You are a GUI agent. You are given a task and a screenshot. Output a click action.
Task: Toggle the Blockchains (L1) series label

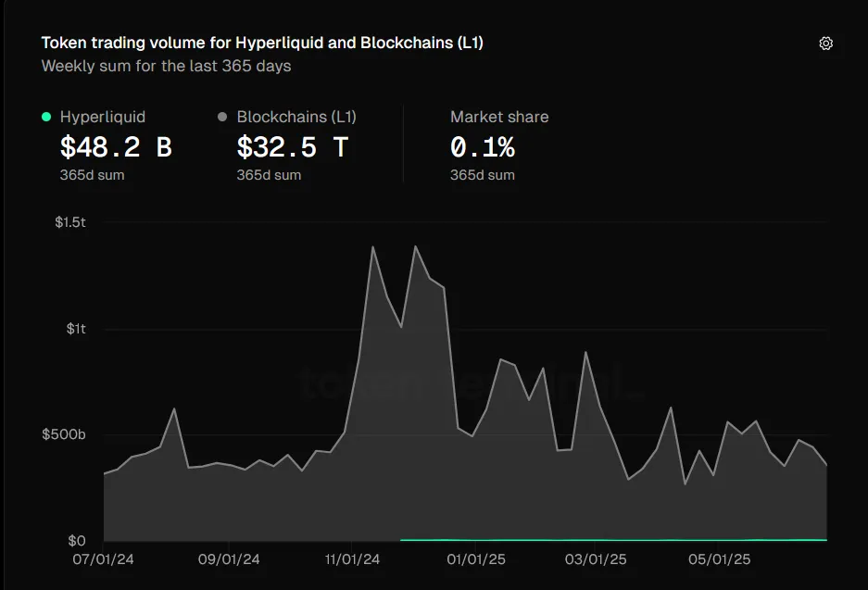[296, 117]
